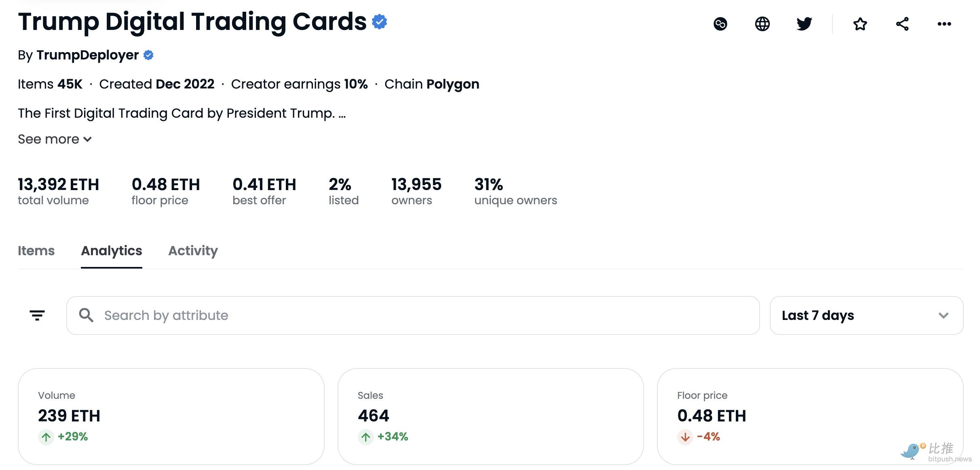Open the TrumpDeployer creator profile link
This screenshot has width=980, height=470.
(x=87, y=55)
